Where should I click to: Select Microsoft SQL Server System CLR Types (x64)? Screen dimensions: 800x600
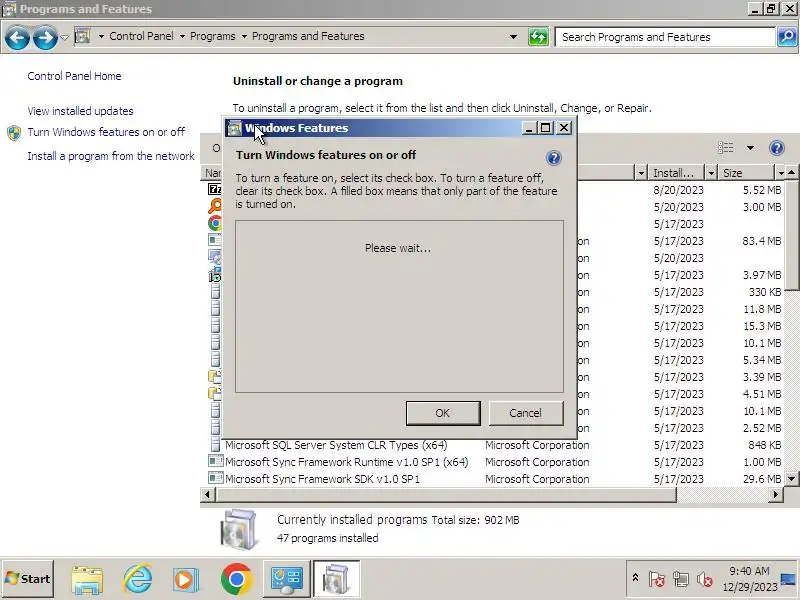point(336,445)
